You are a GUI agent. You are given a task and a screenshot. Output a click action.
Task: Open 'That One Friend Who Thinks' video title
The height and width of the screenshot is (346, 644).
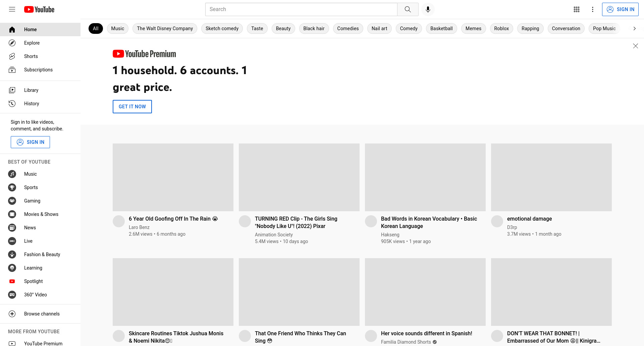pos(301,337)
